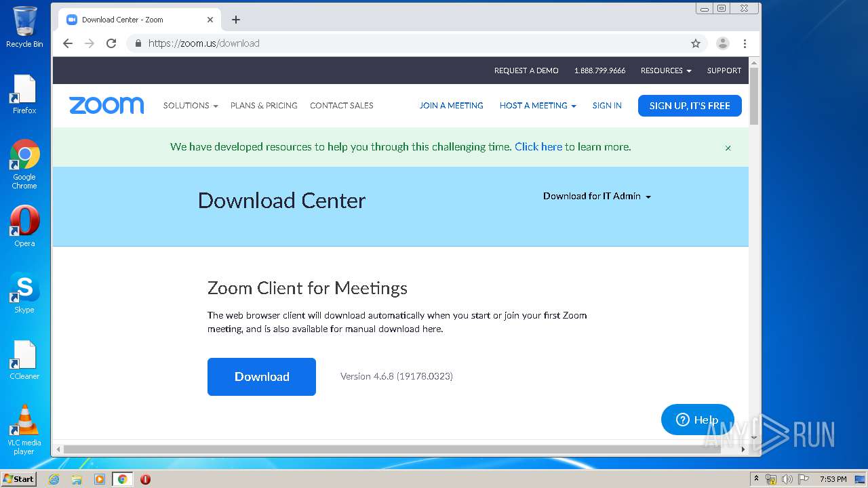Expand the Host a Meeting dropdown
868x488 pixels.
538,106
